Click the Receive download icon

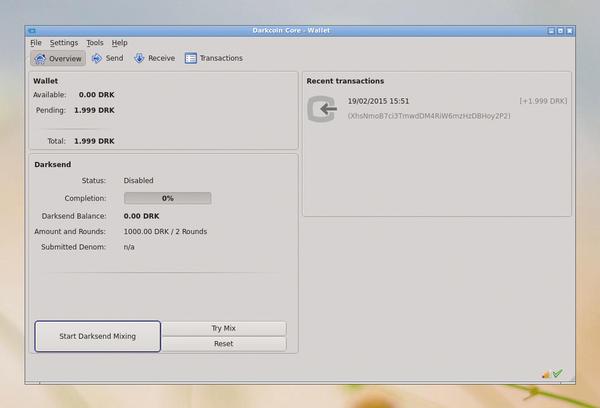click(x=139, y=58)
